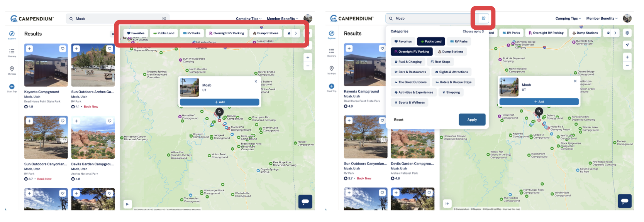
Task: Toggle Fuel & Charging category on
Action: click(x=408, y=62)
